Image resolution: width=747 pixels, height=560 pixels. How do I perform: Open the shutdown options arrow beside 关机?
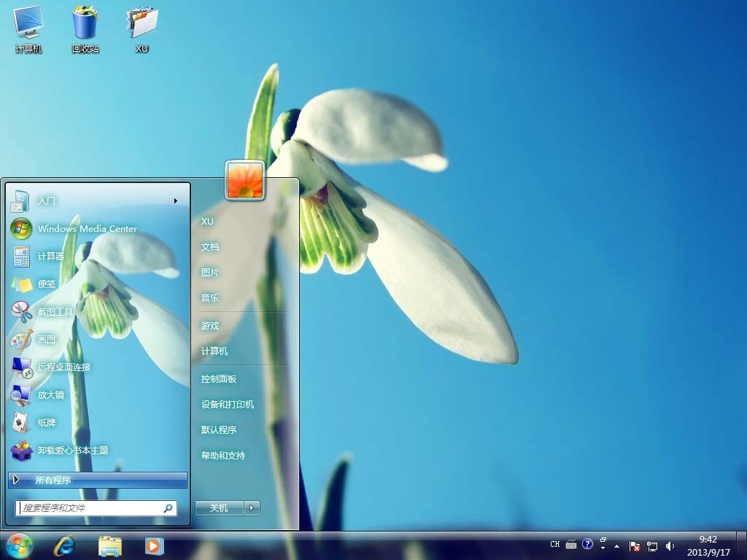(x=252, y=507)
